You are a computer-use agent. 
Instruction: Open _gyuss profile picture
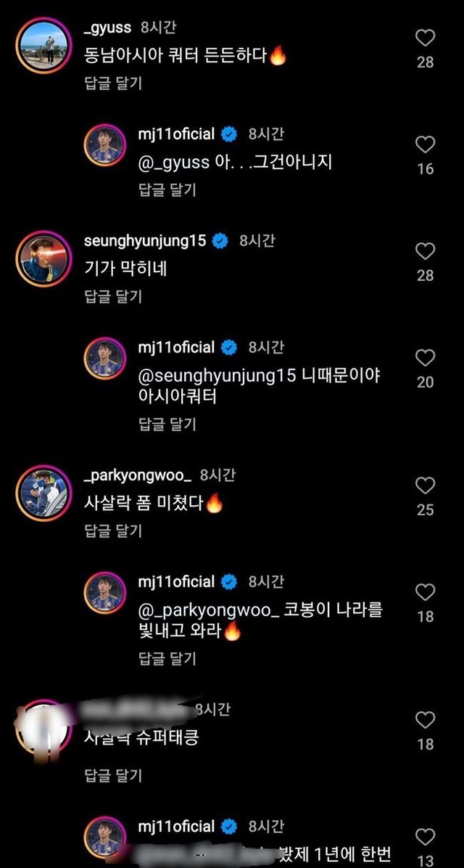[x=43, y=46]
